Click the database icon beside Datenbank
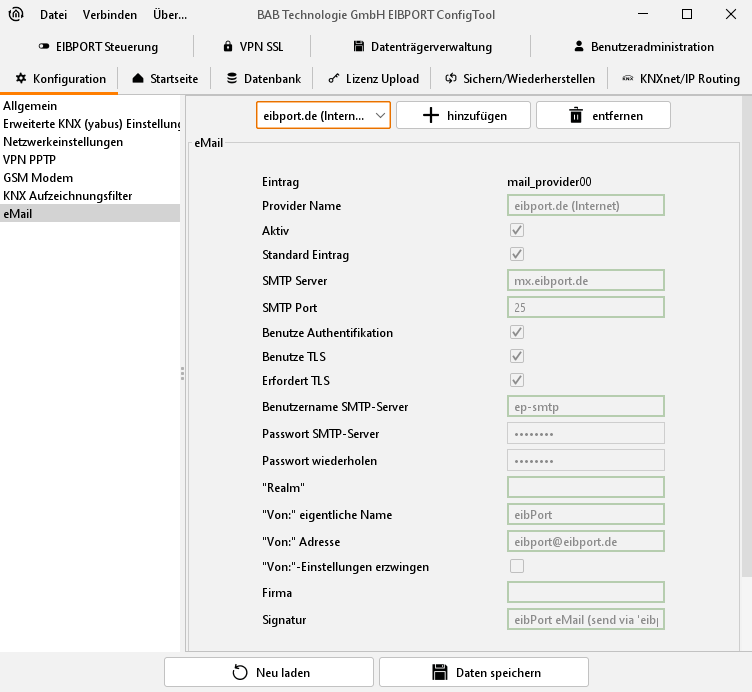This screenshot has height=692, width=752. [x=232, y=79]
